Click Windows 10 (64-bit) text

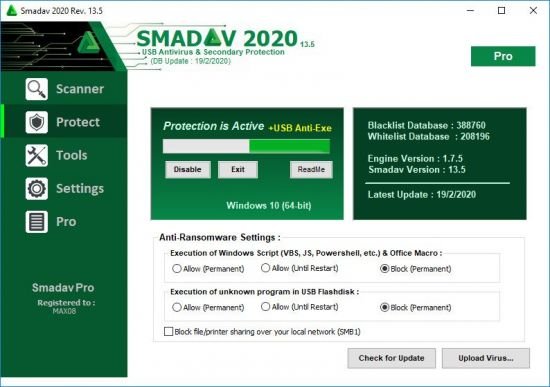269,206
